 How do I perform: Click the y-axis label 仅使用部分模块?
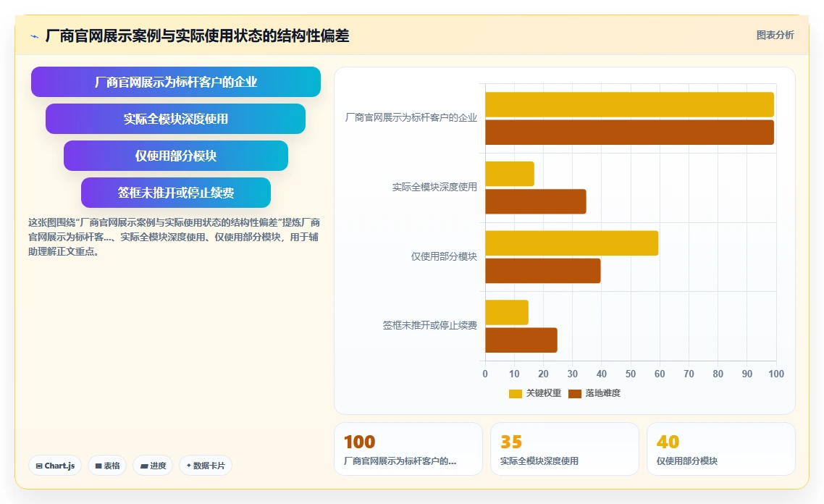(444, 256)
